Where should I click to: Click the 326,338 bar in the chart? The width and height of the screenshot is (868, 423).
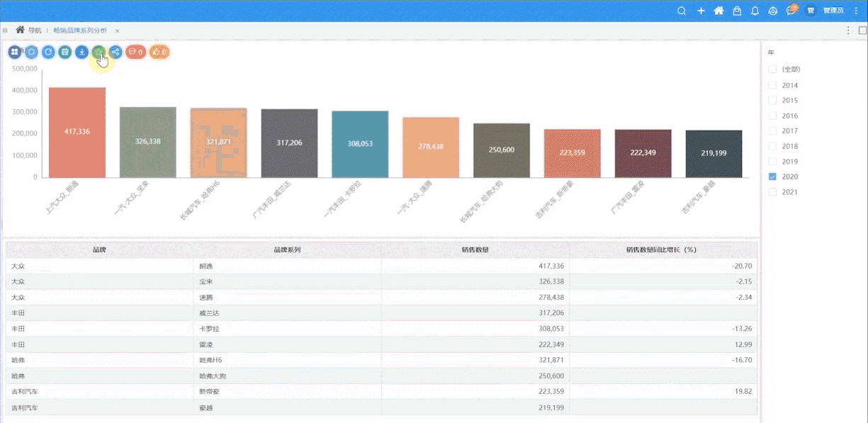148,142
